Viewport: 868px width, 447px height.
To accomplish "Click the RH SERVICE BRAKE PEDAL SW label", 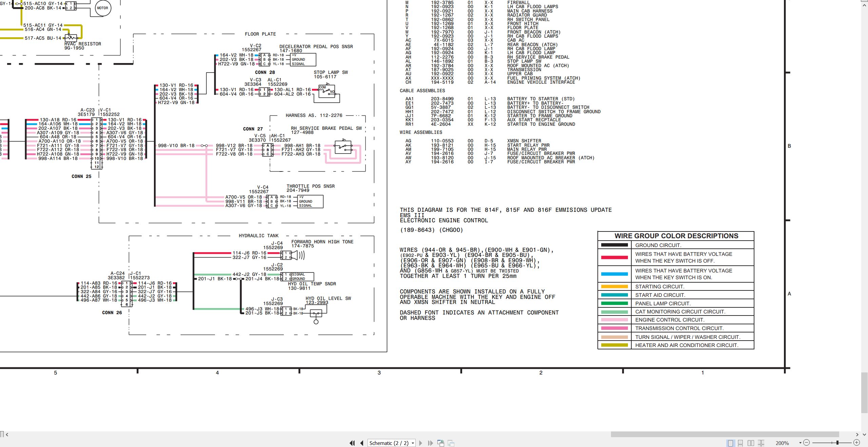I will pyautogui.click(x=326, y=128).
